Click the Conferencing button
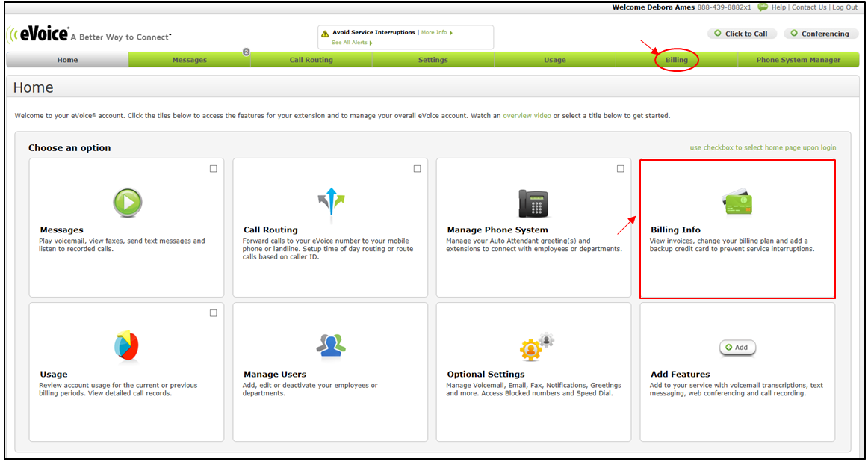This screenshot has width=868, height=462. [820, 34]
